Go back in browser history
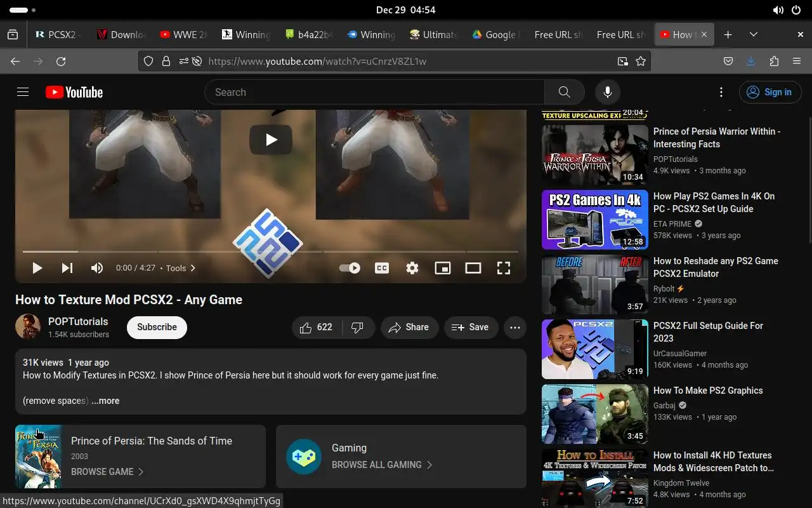The height and width of the screenshot is (508, 812). (x=15, y=62)
